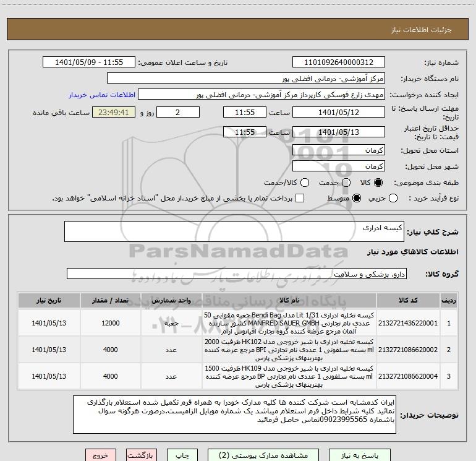
Task: Click the HK102 product name cell
Action: click(289, 350)
